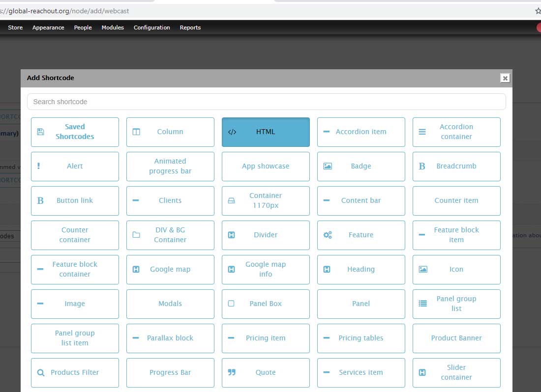Close the Add Shortcode dialog
541x392 pixels.
[x=505, y=78]
